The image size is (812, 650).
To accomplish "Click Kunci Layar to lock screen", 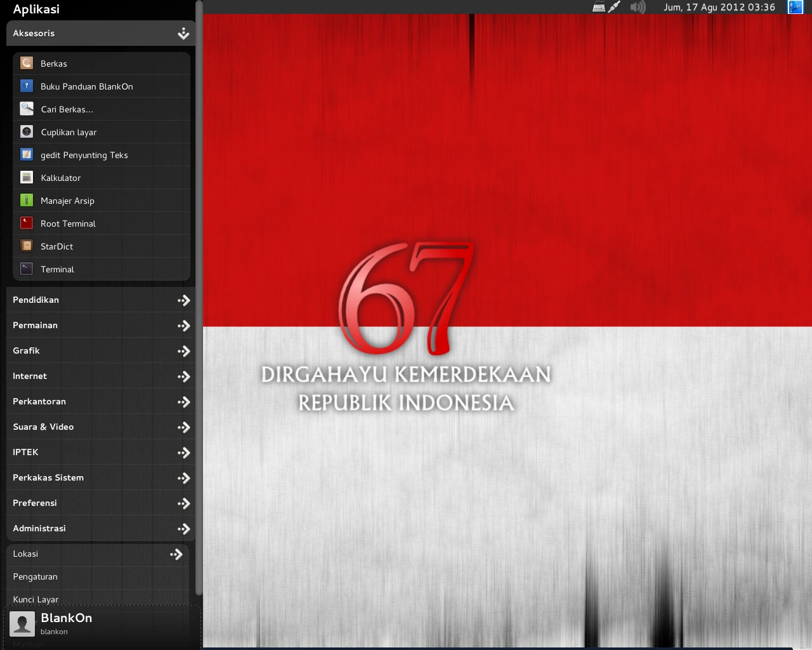I will click(x=36, y=599).
